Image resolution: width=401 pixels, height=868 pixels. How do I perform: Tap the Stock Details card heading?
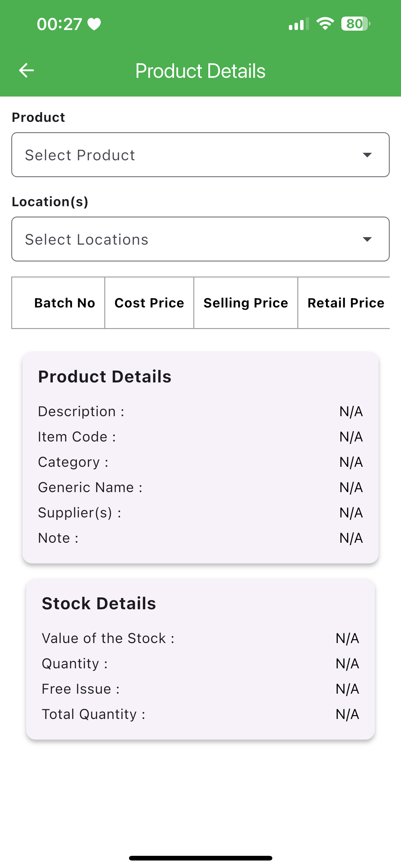click(x=99, y=603)
